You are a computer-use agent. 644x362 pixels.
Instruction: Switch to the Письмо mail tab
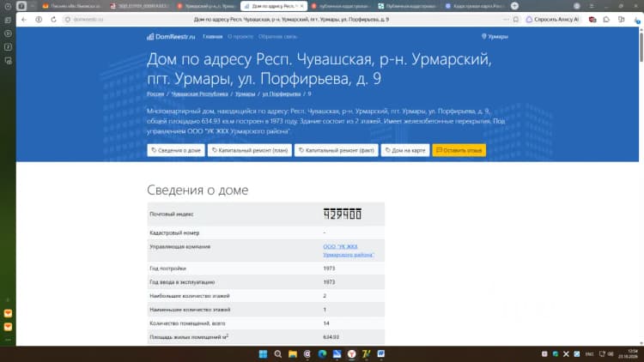pos(72,6)
